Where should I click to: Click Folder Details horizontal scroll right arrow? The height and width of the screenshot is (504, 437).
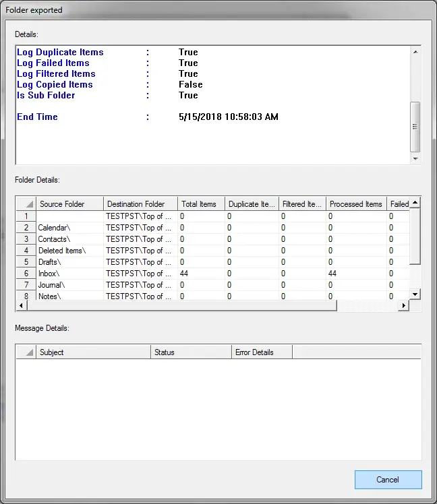[x=403, y=305]
